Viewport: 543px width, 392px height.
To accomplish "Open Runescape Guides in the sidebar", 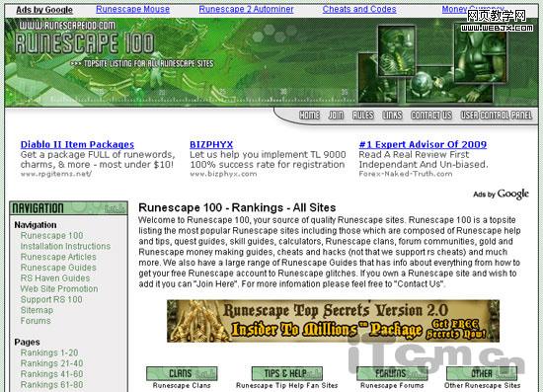I will (58, 268).
